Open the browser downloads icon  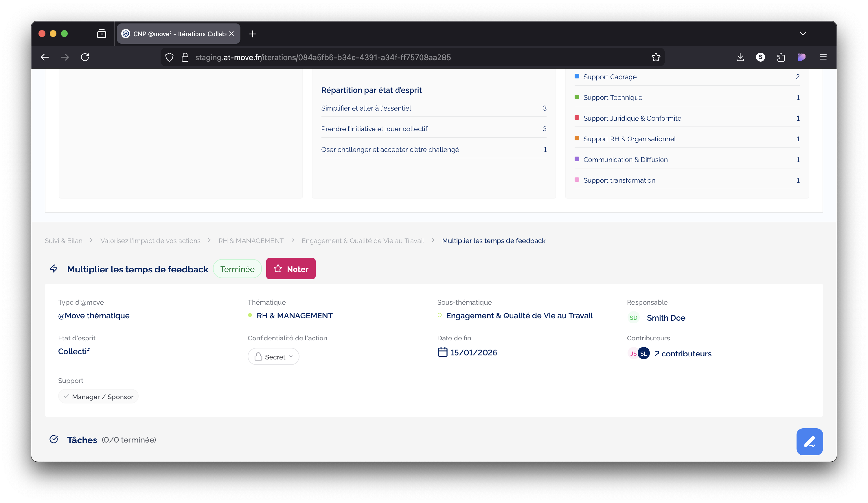(740, 57)
